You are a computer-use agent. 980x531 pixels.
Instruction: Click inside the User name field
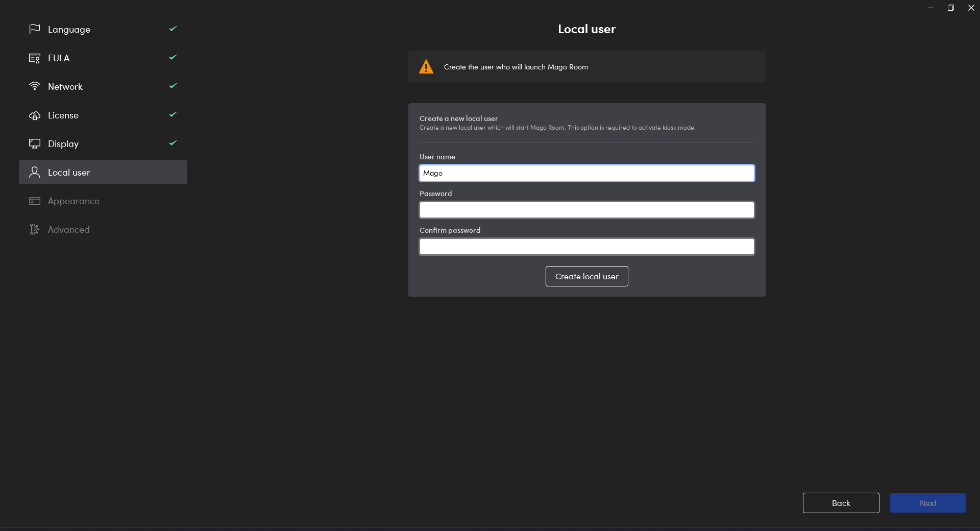click(x=586, y=173)
